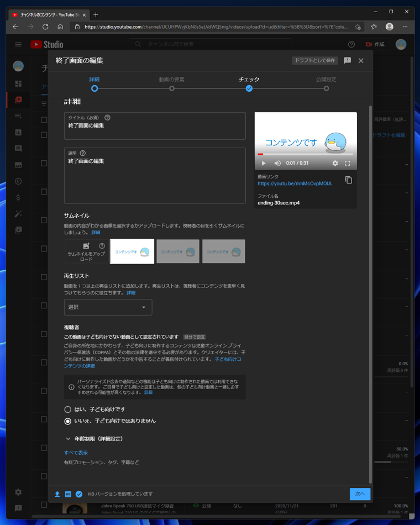Click the dialog feedback icon beside save draft
The width and height of the screenshot is (420, 525).
347,60
